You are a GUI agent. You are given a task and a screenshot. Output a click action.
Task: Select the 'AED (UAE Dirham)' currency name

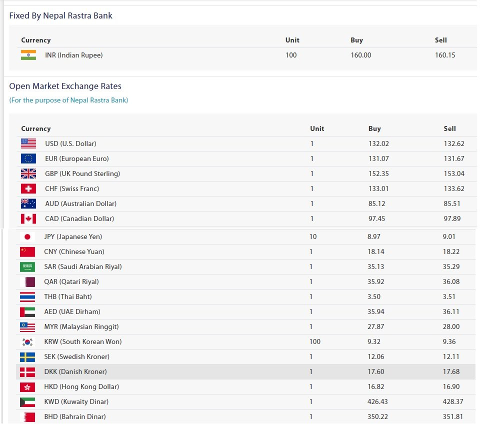pos(72,311)
